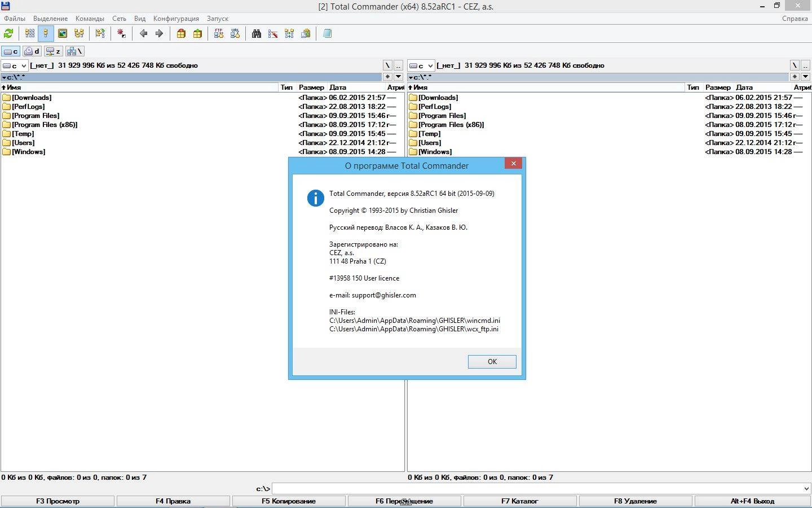
Task: Click the unpack files icon
Action: click(197, 34)
